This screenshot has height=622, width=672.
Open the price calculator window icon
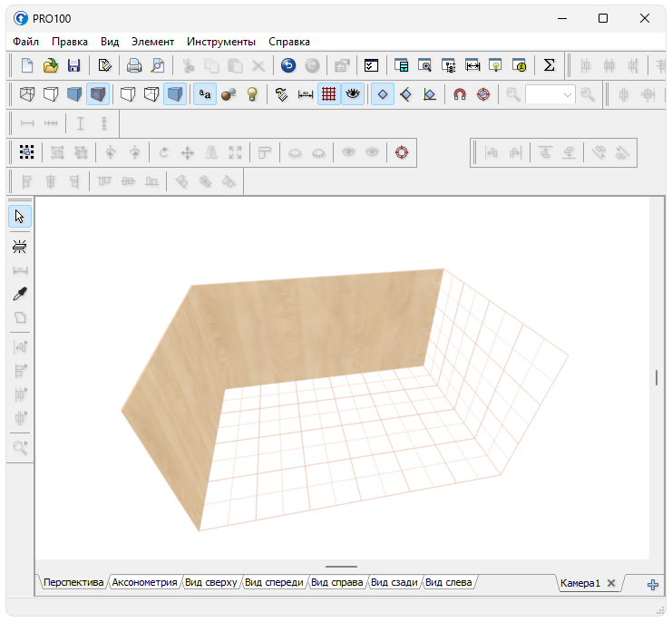[x=401, y=65]
